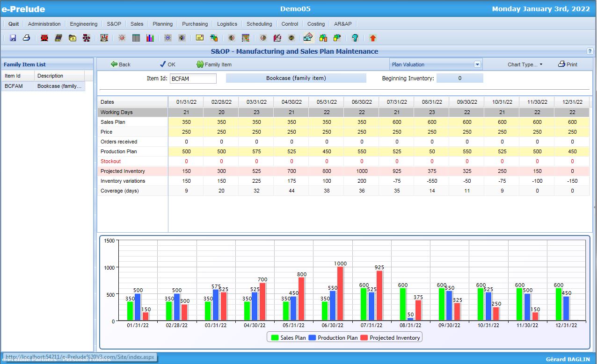
Task: Click the red up-arrow exit icon in the toolbar
Action: (x=373, y=38)
